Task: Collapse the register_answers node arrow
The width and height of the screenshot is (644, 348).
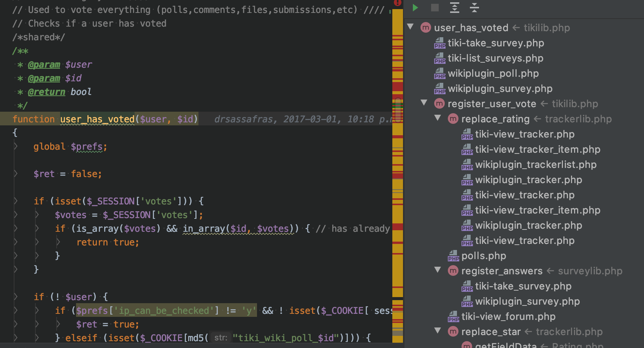Action: click(x=438, y=270)
